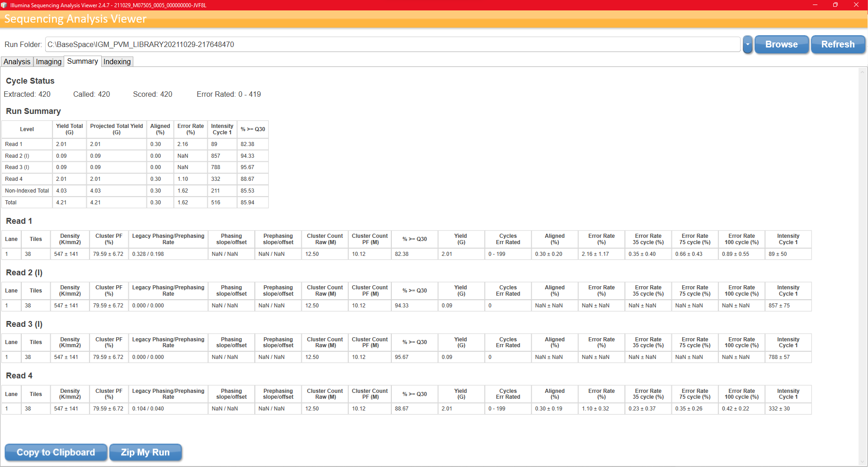Click Read 1 error rate value 2.16
The width and height of the screenshot is (868, 467).
click(183, 144)
